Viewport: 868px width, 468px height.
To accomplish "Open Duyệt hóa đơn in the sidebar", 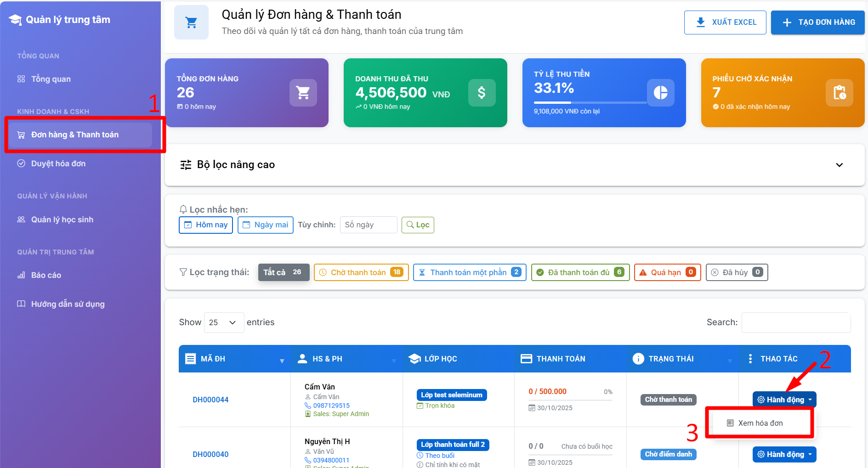I will [x=58, y=164].
